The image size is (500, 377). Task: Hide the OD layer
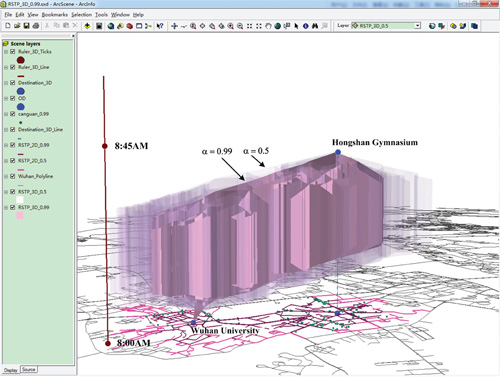13,98
